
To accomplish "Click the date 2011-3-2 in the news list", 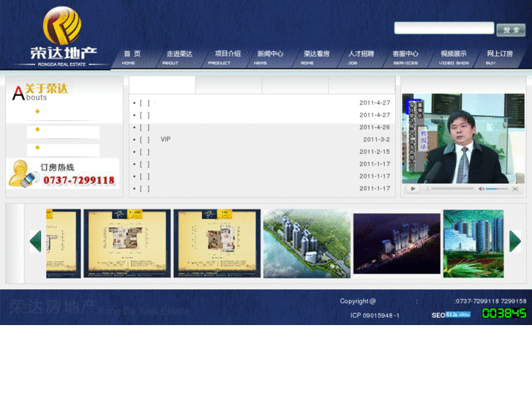I will (x=376, y=140).
